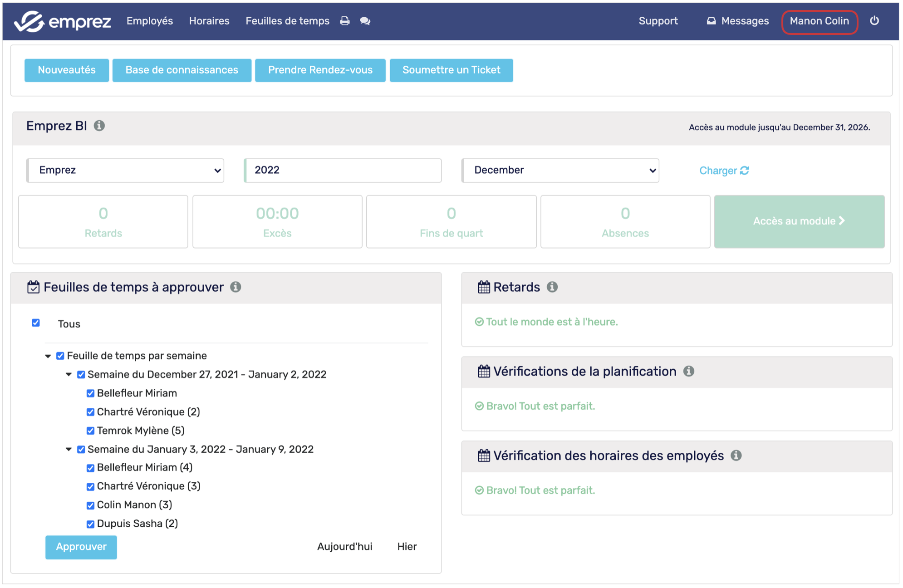This screenshot has width=903, height=588.
Task: Click Soumettre un Ticket button
Action: point(451,70)
